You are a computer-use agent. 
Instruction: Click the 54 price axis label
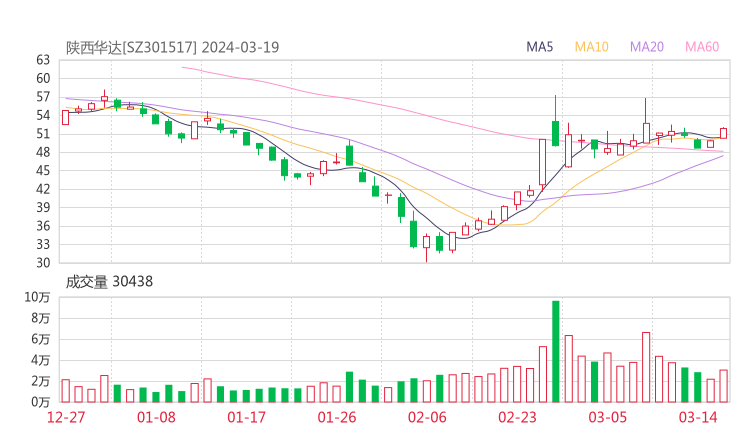pyautogui.click(x=43, y=115)
